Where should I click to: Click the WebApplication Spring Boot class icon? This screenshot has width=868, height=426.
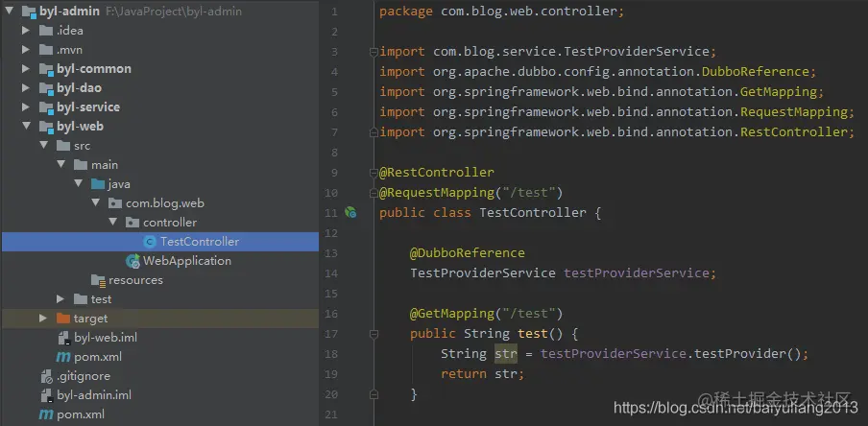(133, 261)
